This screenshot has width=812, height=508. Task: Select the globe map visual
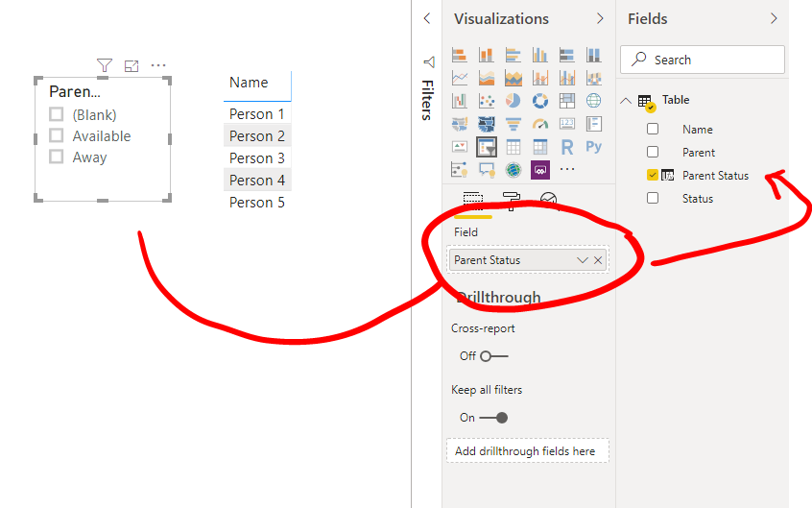click(594, 101)
